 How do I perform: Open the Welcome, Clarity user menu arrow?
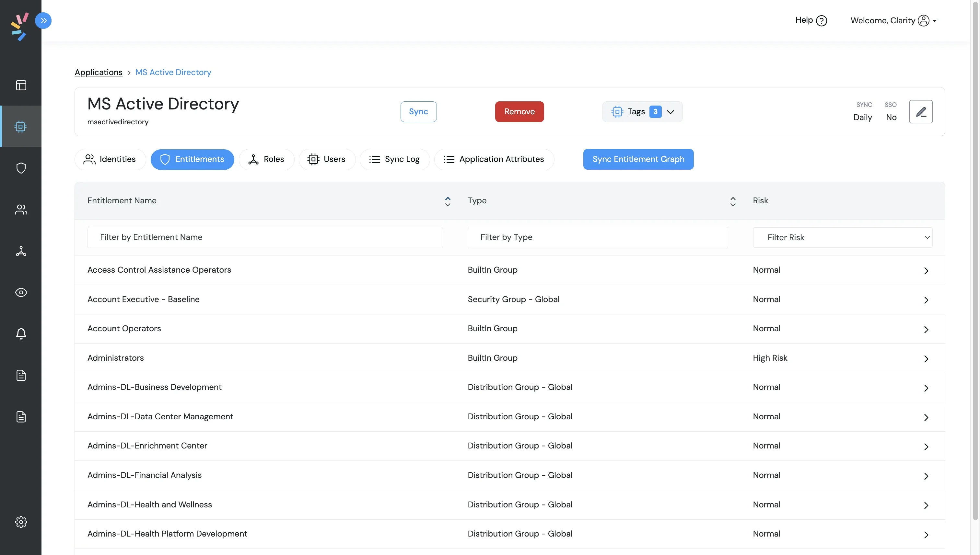click(935, 21)
